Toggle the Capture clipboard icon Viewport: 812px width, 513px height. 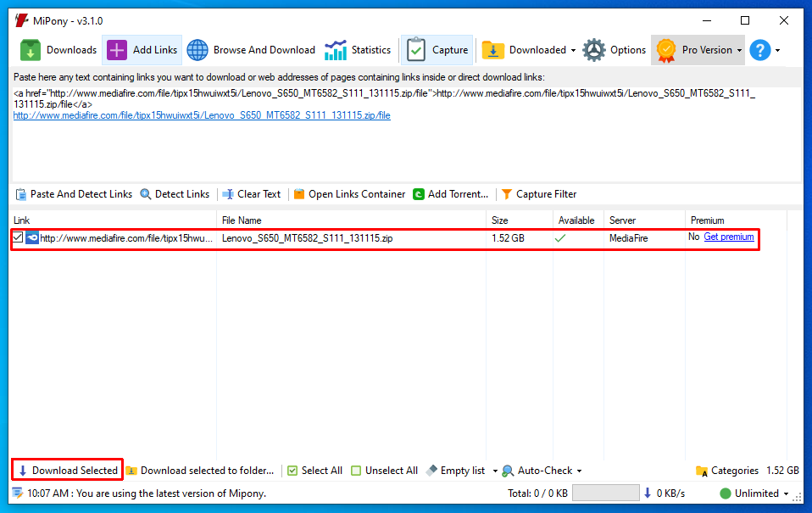(416, 50)
